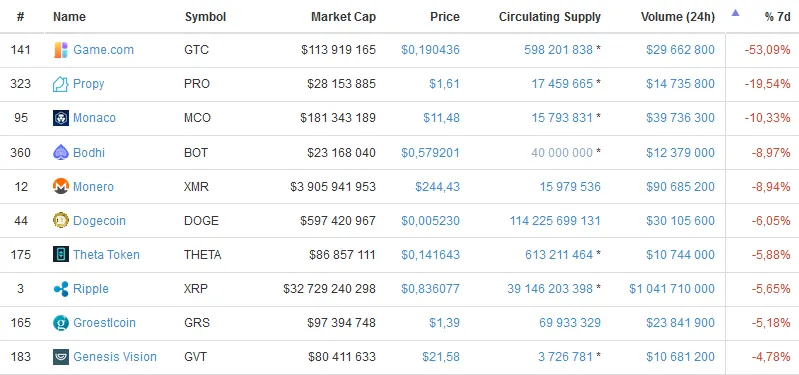Sort by Price column header
The image size is (799, 375).
coord(445,17)
